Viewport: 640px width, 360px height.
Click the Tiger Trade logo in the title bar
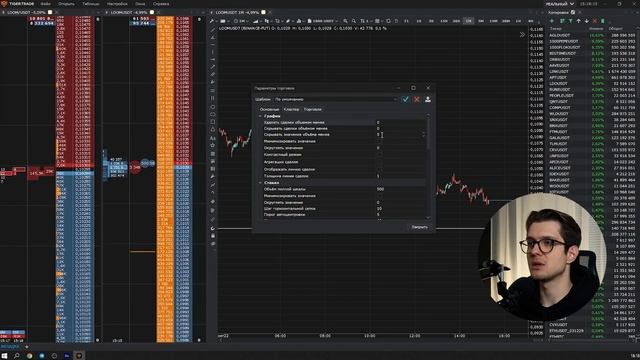tap(4, 4)
